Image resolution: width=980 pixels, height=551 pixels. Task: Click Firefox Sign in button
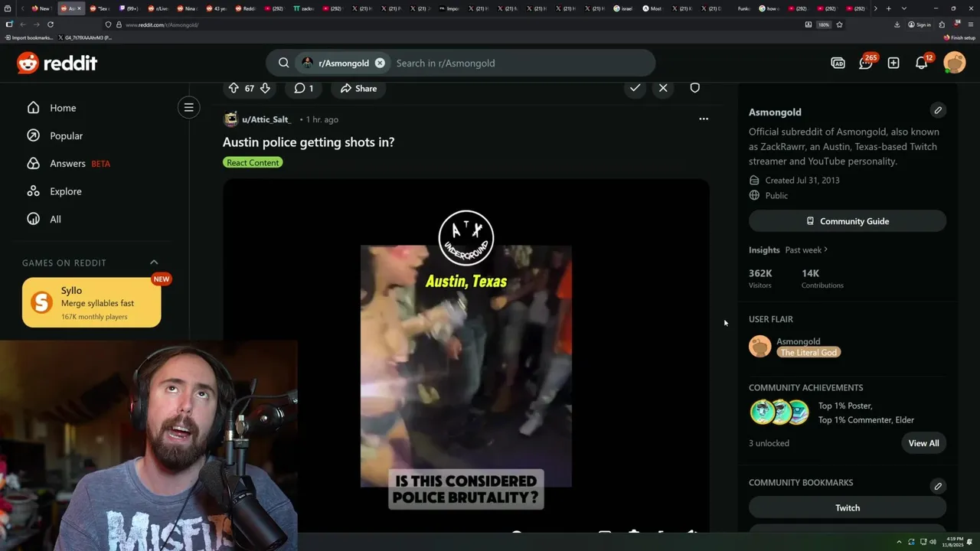(920, 24)
